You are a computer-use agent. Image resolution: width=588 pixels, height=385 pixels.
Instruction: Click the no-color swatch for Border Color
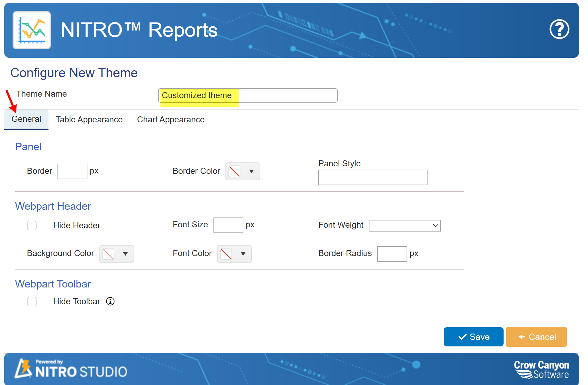pyautogui.click(x=234, y=171)
